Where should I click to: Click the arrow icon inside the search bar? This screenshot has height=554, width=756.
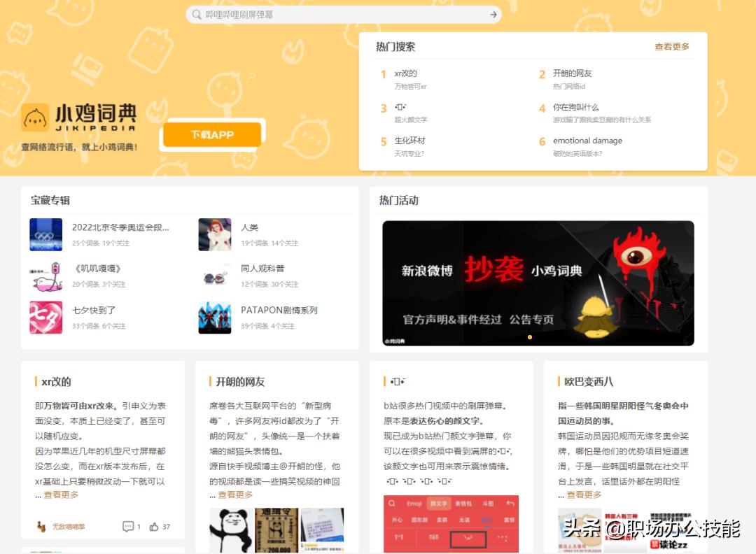(492, 14)
